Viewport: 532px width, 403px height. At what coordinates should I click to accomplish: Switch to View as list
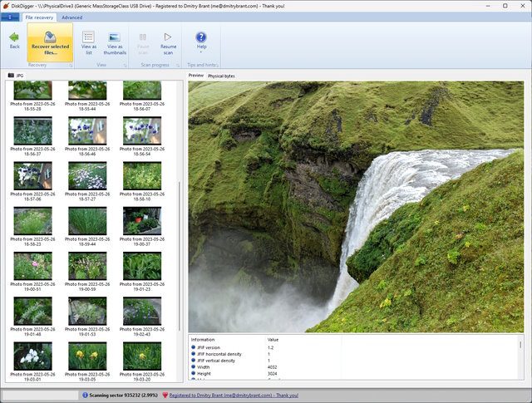[89, 42]
